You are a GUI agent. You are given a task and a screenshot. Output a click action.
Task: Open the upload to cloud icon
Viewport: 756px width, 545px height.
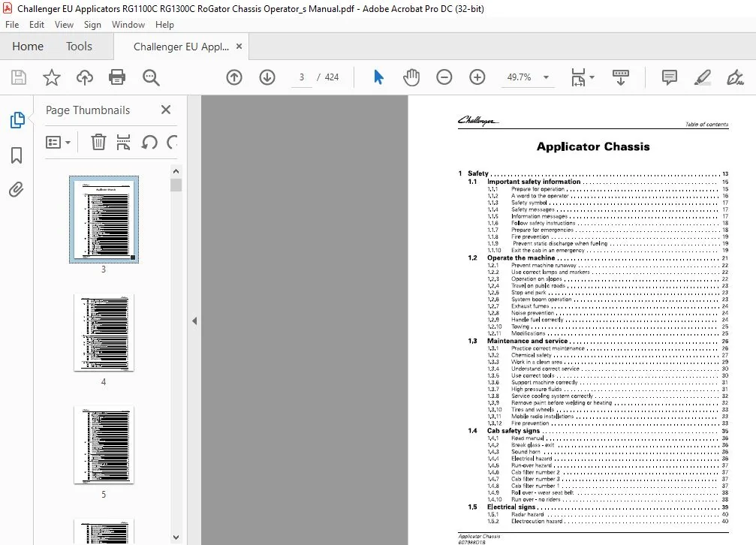tap(85, 77)
